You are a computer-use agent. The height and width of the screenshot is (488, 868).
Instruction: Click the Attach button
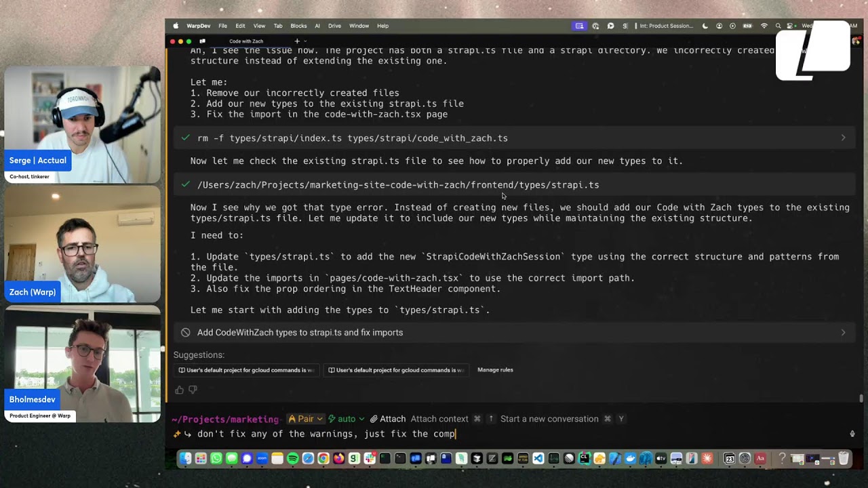click(387, 419)
